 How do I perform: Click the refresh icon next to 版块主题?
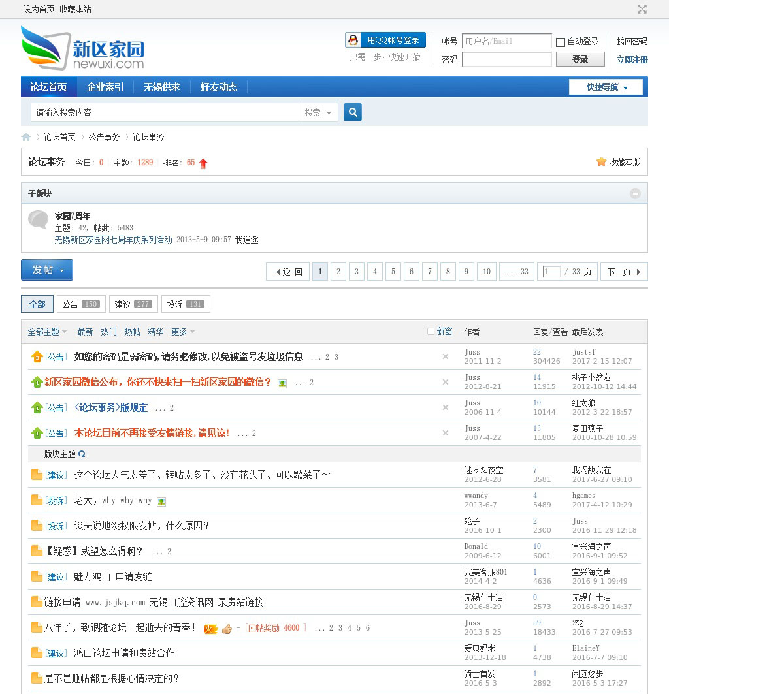coord(82,454)
